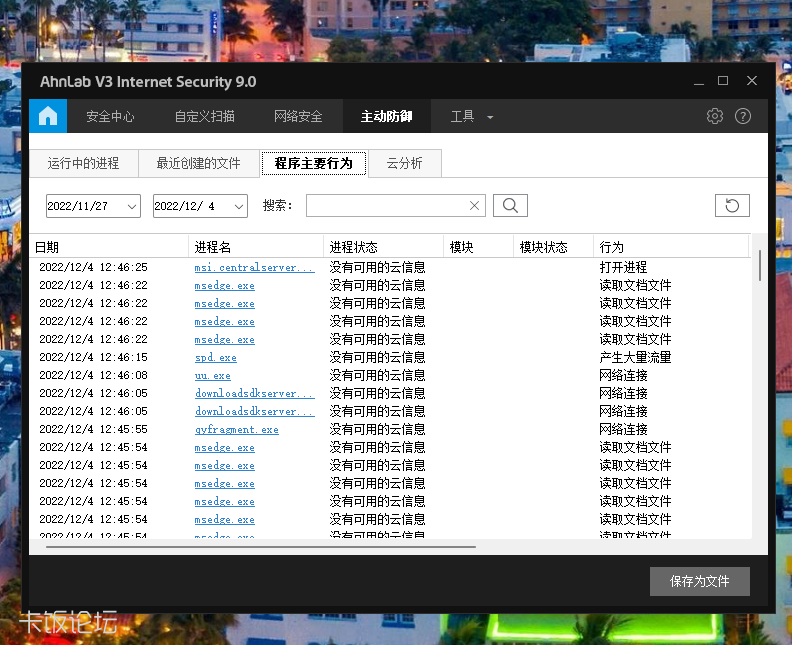792x645 pixels.
Task: Open settings gear icon
Action: click(x=714, y=116)
